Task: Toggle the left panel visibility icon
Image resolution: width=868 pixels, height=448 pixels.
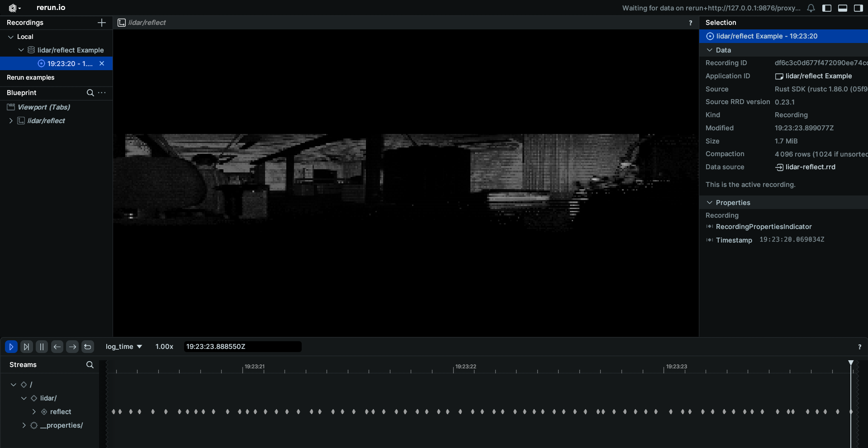Action: click(x=827, y=8)
